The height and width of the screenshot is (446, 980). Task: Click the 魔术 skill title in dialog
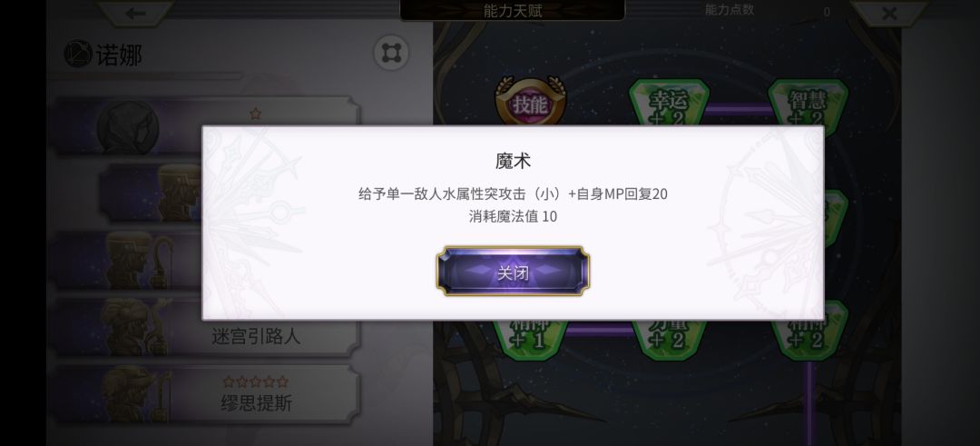[x=513, y=161]
